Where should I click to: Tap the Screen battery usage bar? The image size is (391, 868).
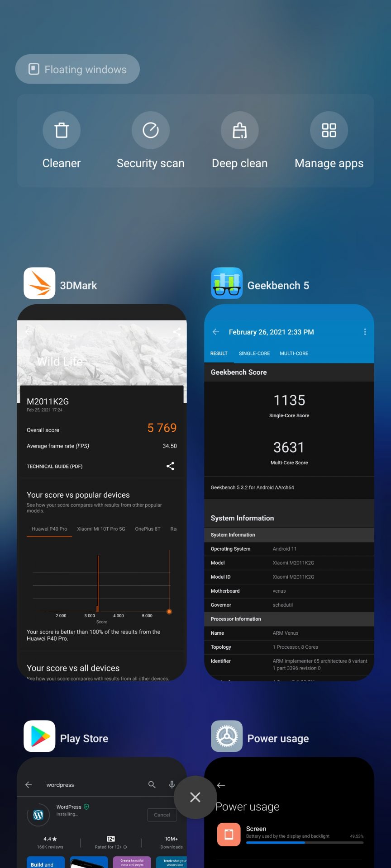(x=305, y=843)
